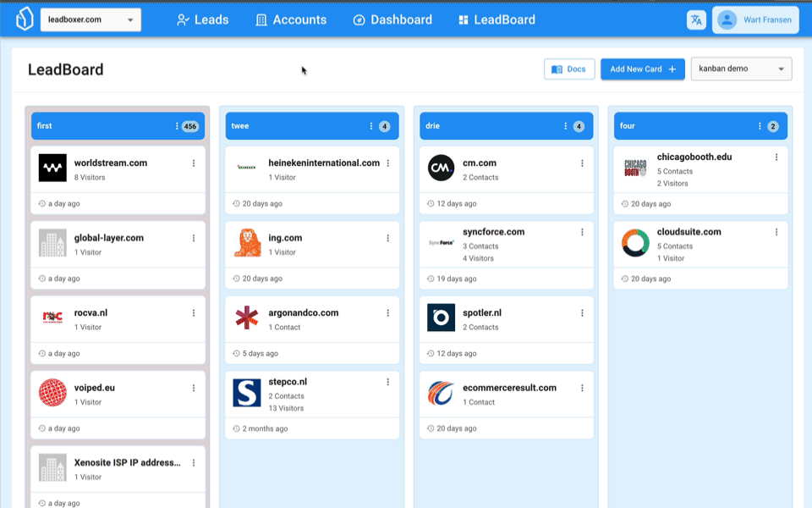The height and width of the screenshot is (508, 812).
Task: Open the worldstream.com card title
Action: pyautogui.click(x=110, y=163)
